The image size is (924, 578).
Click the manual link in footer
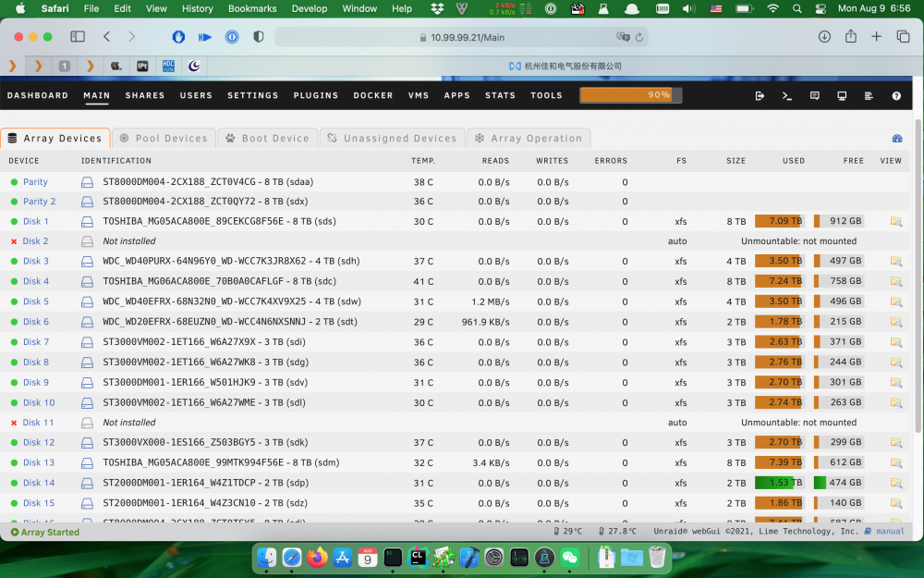pyautogui.click(x=890, y=532)
